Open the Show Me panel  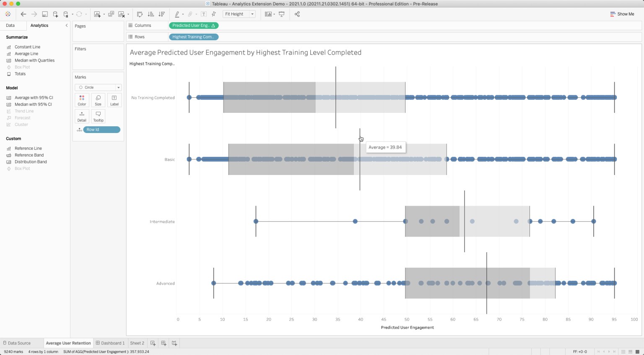[x=623, y=14]
